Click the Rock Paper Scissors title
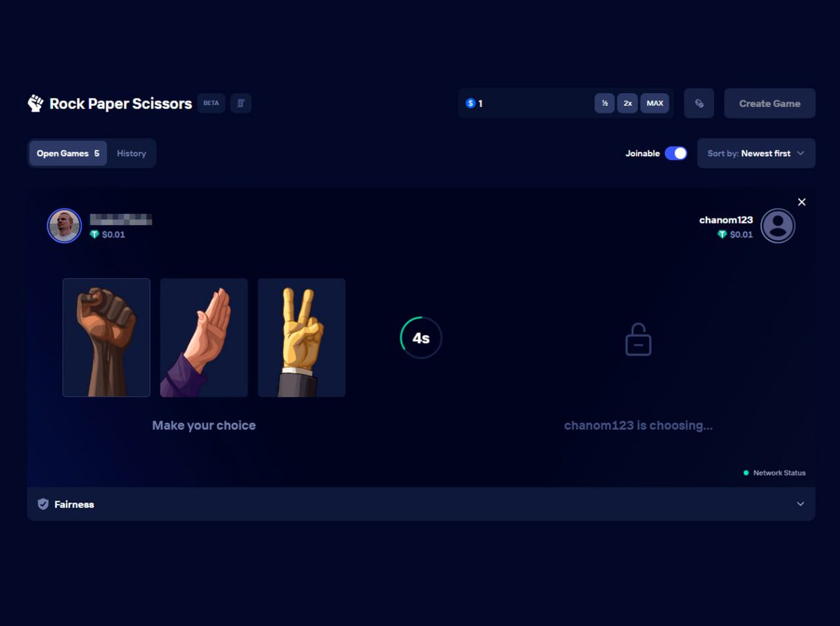Viewport: 840px width, 626px height. tap(120, 104)
